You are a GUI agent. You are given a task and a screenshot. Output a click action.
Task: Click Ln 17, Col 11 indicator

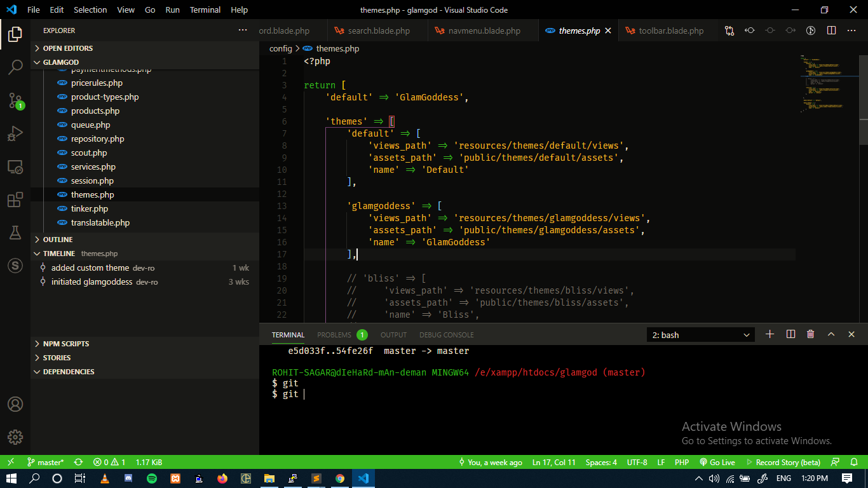[554, 463]
